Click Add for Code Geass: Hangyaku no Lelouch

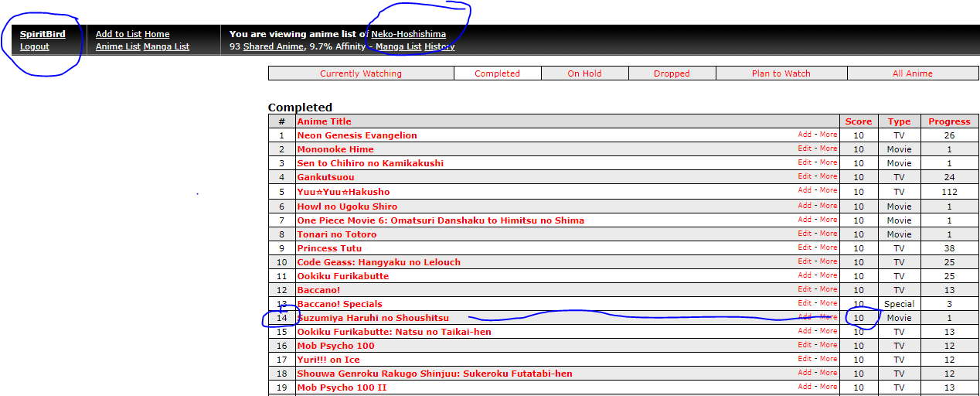(x=805, y=261)
